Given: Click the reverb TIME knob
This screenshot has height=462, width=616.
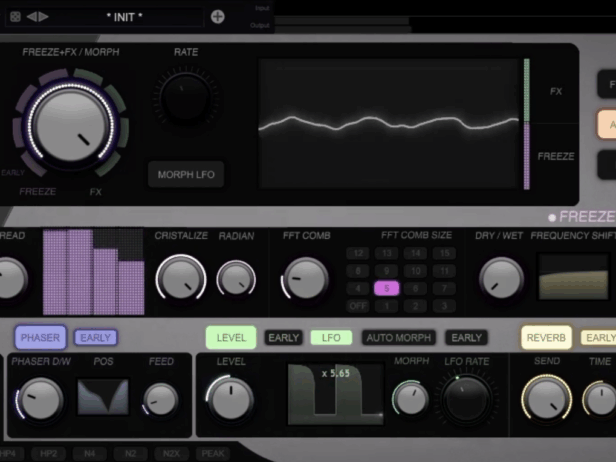Looking at the screenshot, I should [600, 398].
